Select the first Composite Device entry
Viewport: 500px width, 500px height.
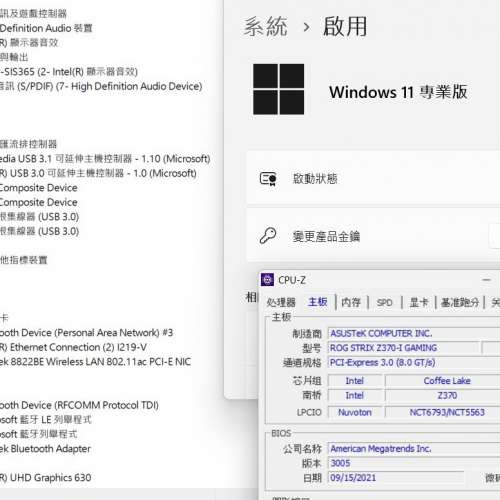pyautogui.click(x=39, y=188)
